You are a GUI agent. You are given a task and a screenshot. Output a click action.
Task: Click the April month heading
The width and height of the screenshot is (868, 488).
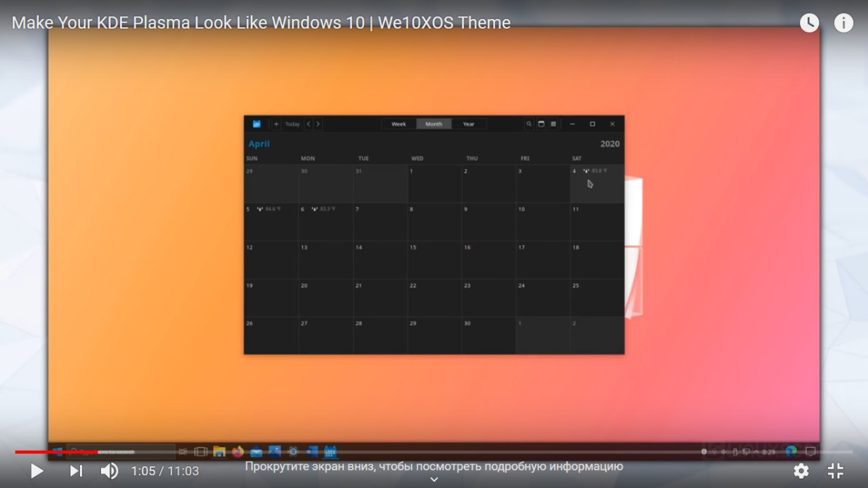tap(259, 144)
